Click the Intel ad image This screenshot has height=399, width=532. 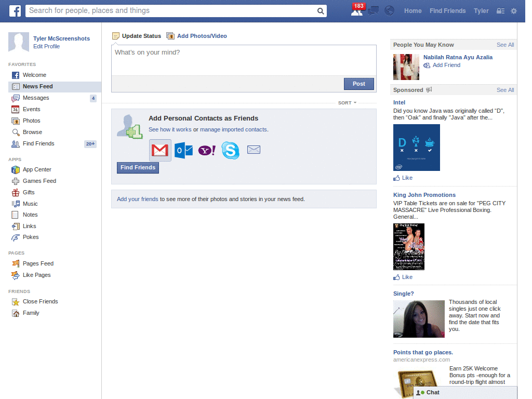tap(417, 148)
